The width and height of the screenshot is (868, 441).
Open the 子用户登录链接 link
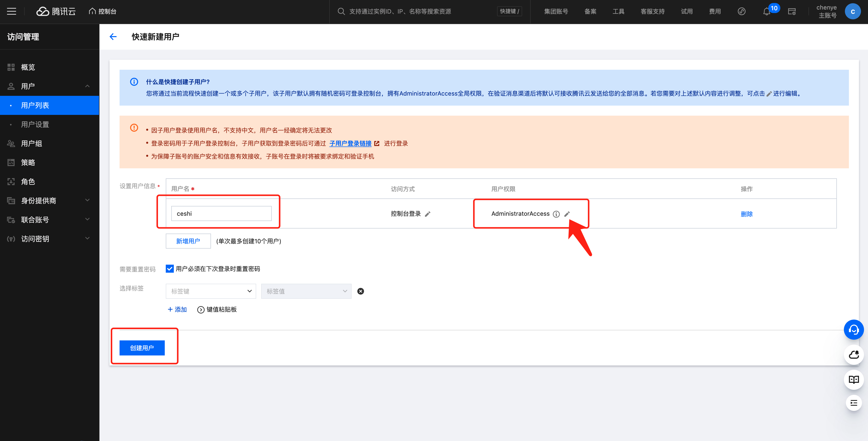coord(350,143)
